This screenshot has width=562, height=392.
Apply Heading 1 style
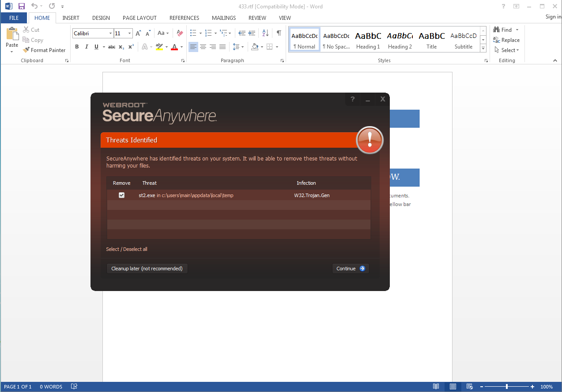368,40
